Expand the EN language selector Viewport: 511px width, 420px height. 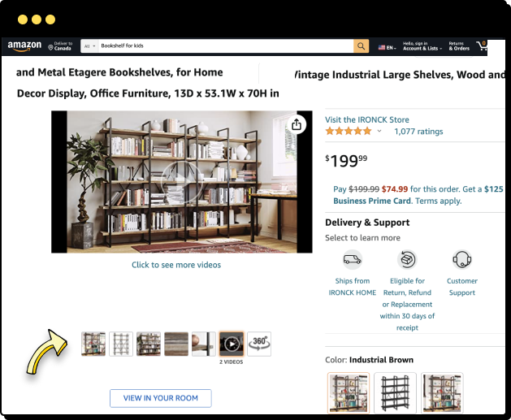pos(388,48)
